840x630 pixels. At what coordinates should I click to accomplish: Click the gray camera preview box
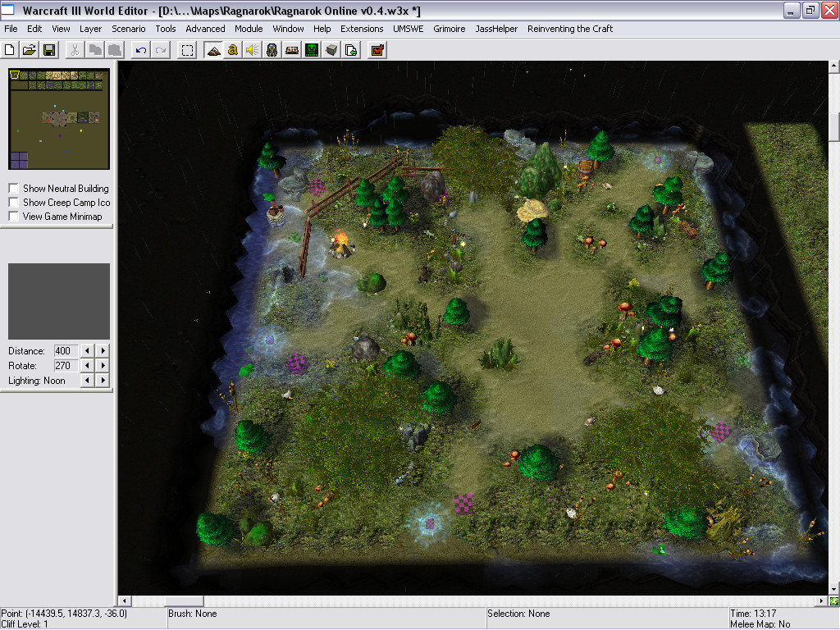(x=59, y=301)
